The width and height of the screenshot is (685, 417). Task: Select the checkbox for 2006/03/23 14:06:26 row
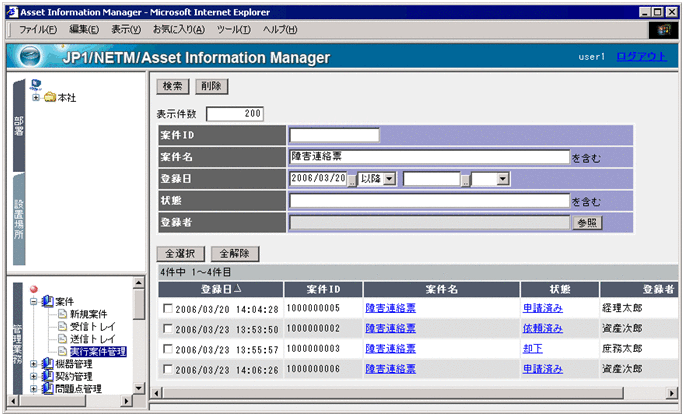pyautogui.click(x=168, y=369)
